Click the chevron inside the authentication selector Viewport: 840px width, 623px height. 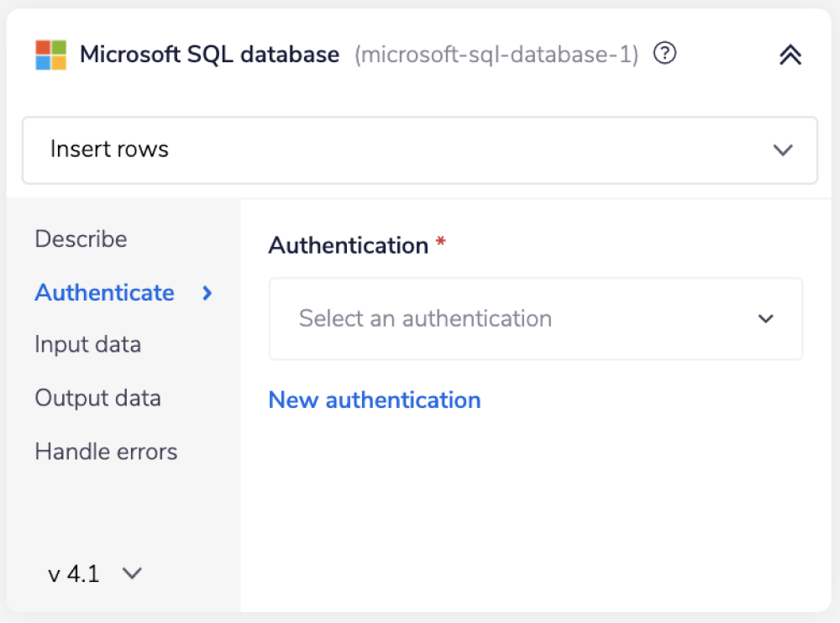(x=765, y=319)
